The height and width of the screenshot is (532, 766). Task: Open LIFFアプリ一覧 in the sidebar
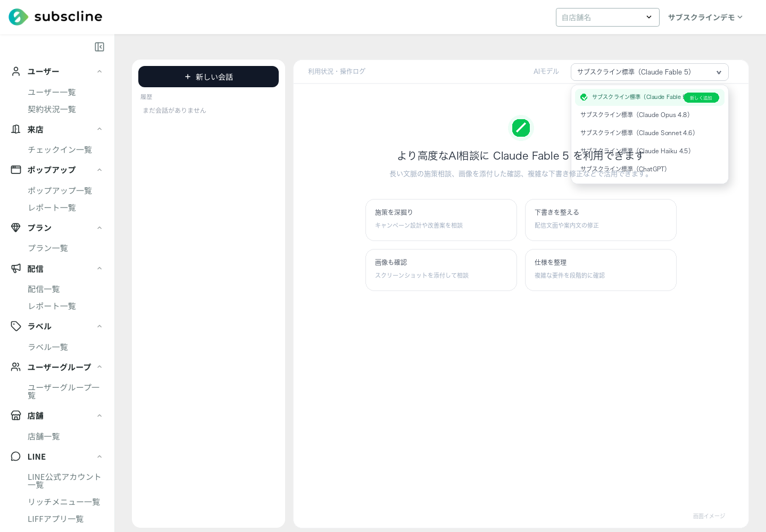(x=55, y=519)
